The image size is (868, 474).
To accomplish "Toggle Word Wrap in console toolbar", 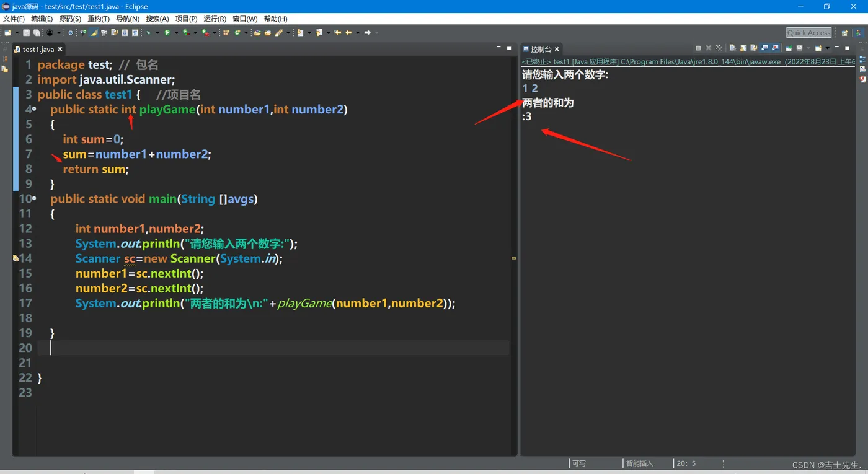I will pyautogui.click(x=754, y=48).
